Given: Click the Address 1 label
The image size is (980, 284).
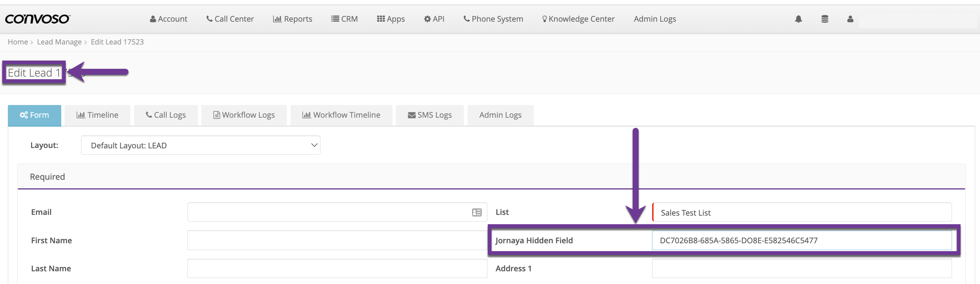Looking at the screenshot, I should [x=513, y=269].
